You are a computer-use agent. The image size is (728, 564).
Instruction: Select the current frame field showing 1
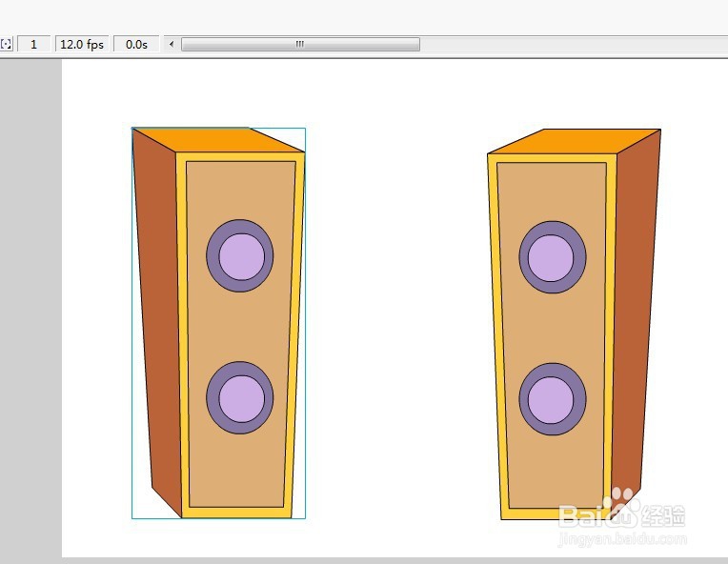[33, 44]
